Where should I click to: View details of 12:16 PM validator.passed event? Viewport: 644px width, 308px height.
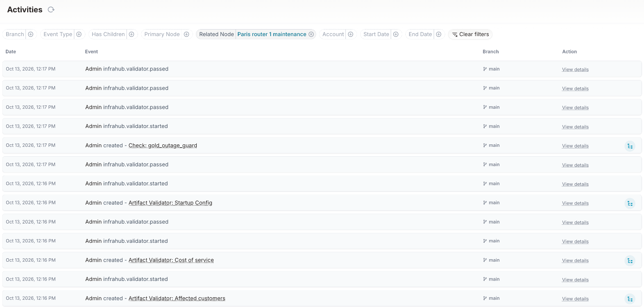click(x=575, y=222)
